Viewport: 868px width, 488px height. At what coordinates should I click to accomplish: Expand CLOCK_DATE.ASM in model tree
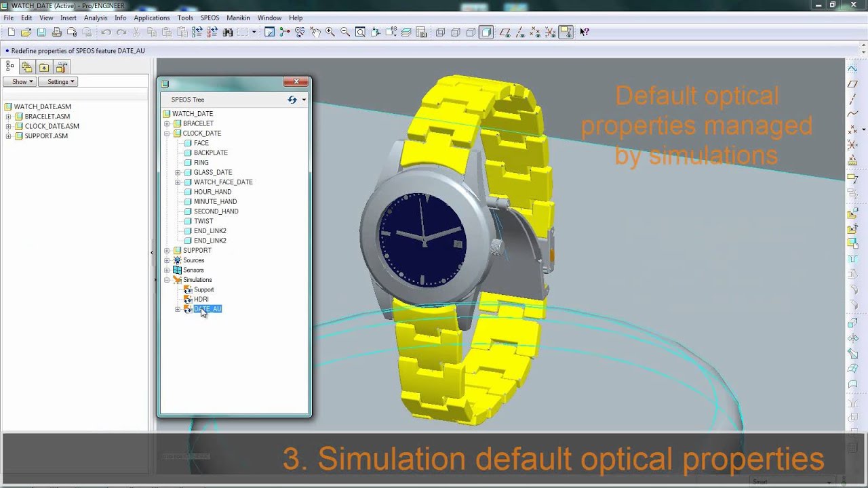8,126
